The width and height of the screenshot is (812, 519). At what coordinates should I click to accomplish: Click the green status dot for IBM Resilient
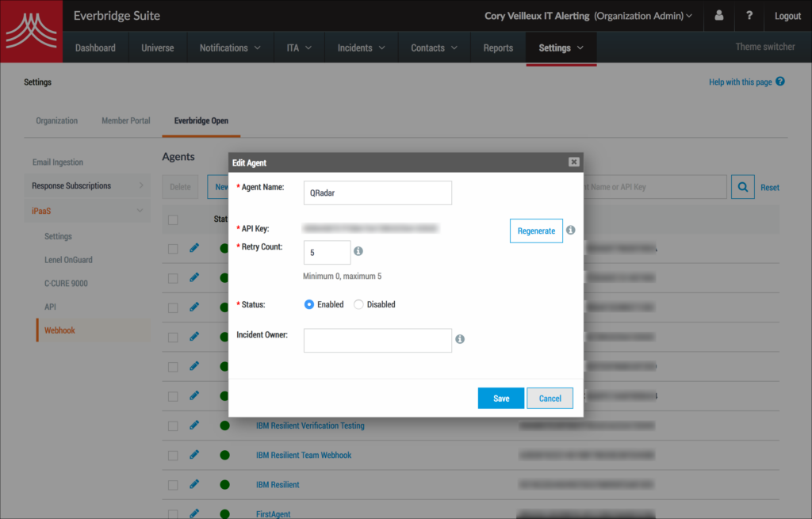pyautogui.click(x=224, y=485)
